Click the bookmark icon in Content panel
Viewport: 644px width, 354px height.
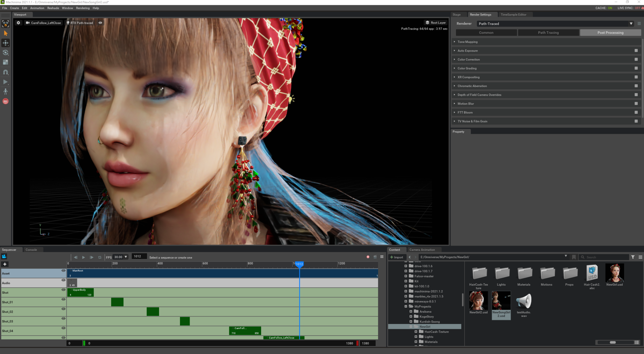[x=574, y=257]
